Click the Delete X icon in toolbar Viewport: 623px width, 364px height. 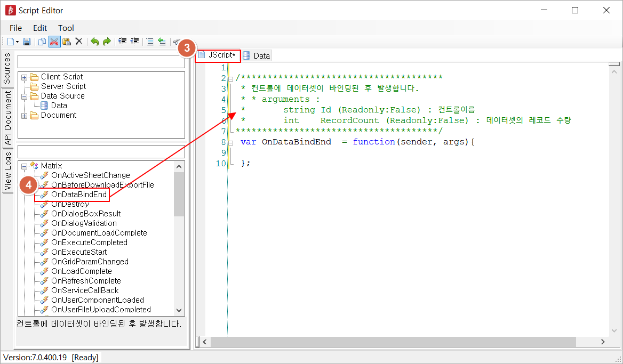click(x=79, y=42)
